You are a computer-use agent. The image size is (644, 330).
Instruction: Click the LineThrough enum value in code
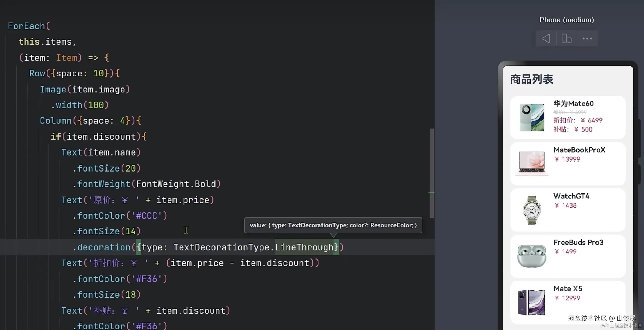point(304,247)
